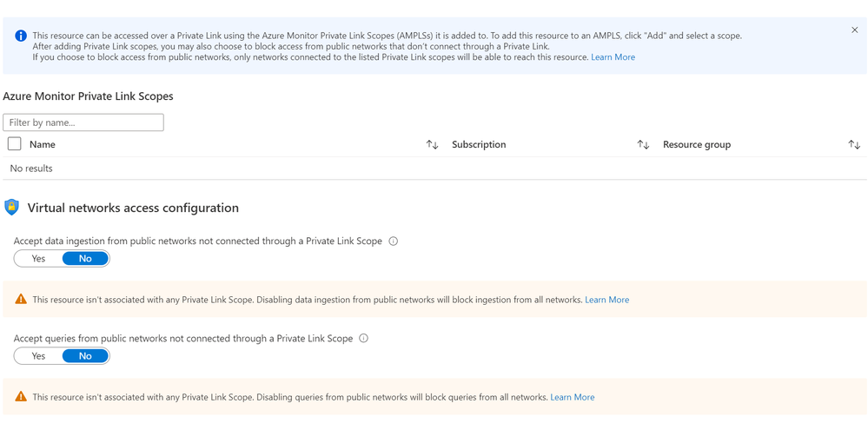Set data ingestion from public networks to Yes

(x=38, y=259)
